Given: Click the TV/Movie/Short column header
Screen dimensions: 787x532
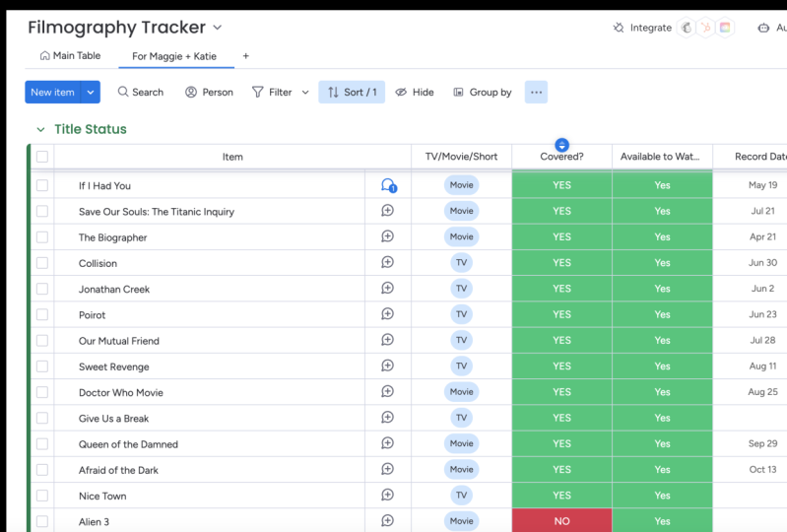Looking at the screenshot, I should tap(461, 157).
